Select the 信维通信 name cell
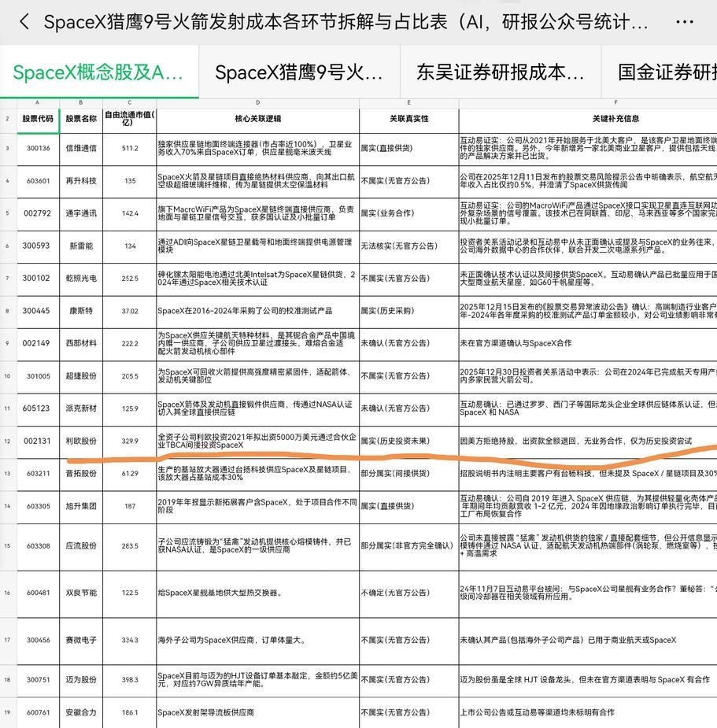This screenshot has width=717, height=728. tap(81, 149)
